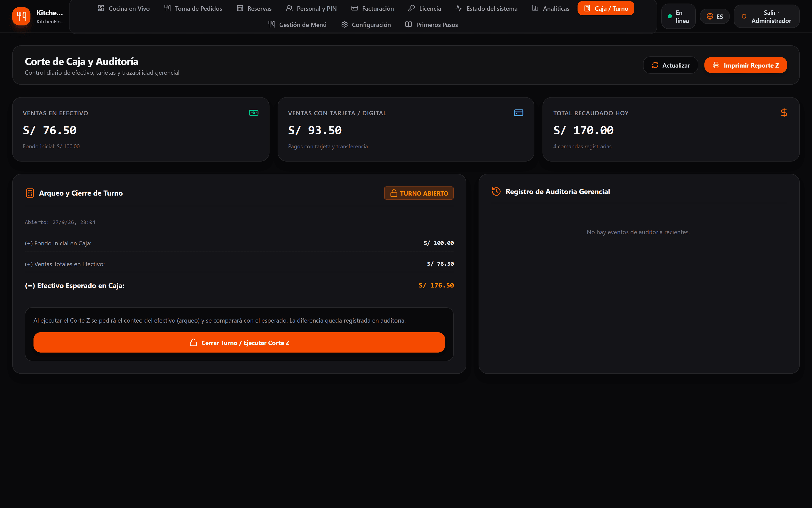Go to Toma de Pedidos

point(193,8)
